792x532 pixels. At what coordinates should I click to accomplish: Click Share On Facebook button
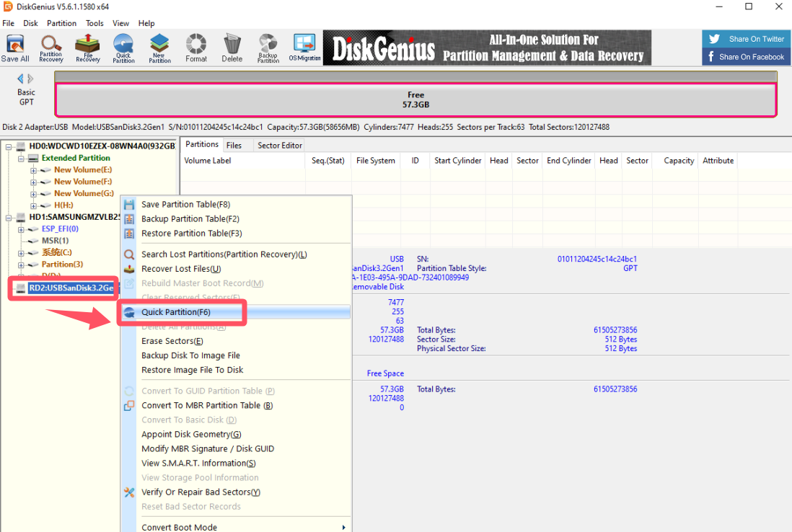tap(746, 56)
